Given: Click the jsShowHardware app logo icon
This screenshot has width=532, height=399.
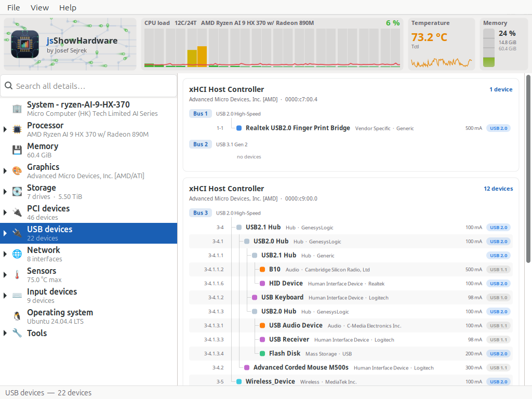Looking at the screenshot, I should (25, 44).
